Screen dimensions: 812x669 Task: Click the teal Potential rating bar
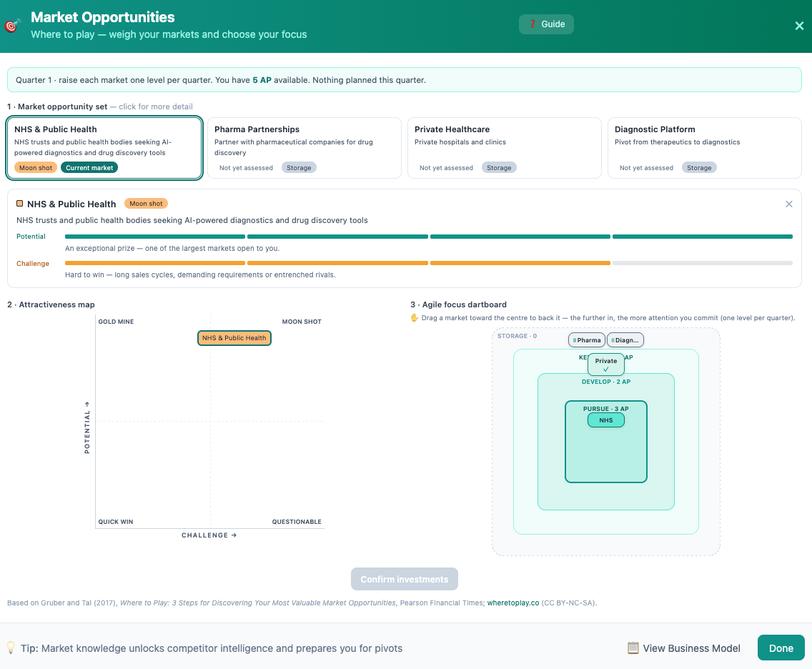428,237
